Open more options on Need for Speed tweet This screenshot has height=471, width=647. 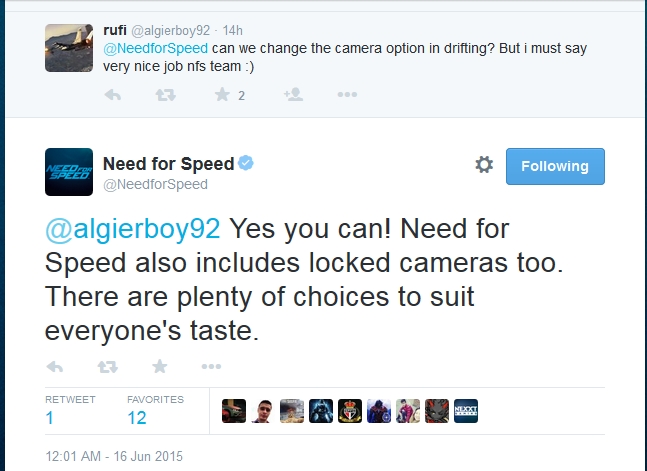click(x=211, y=367)
